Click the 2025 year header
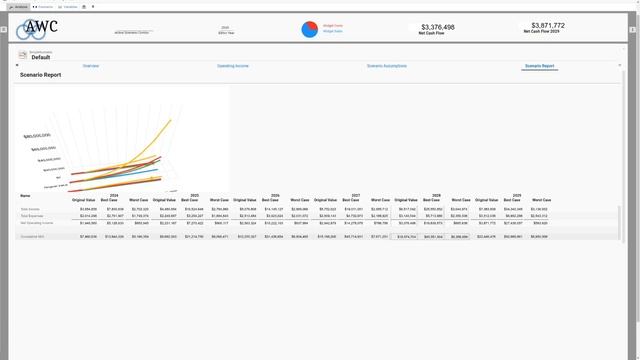 195,196
